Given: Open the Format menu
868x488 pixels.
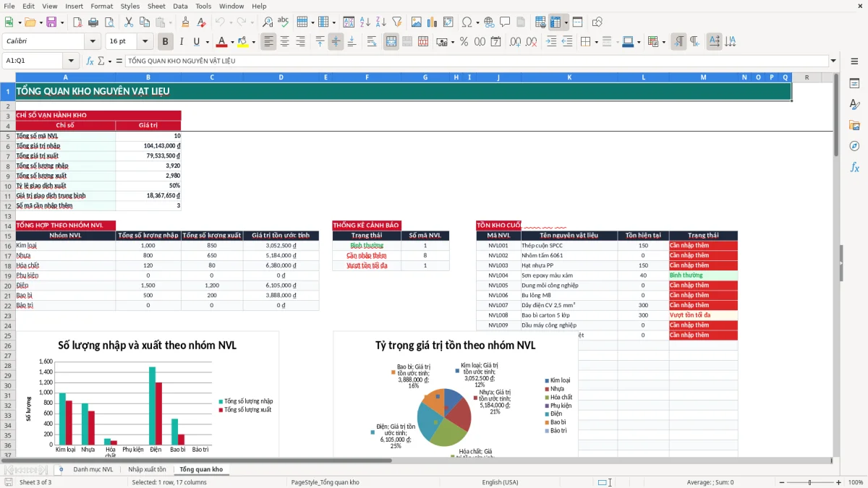Looking at the screenshot, I should (101, 6).
